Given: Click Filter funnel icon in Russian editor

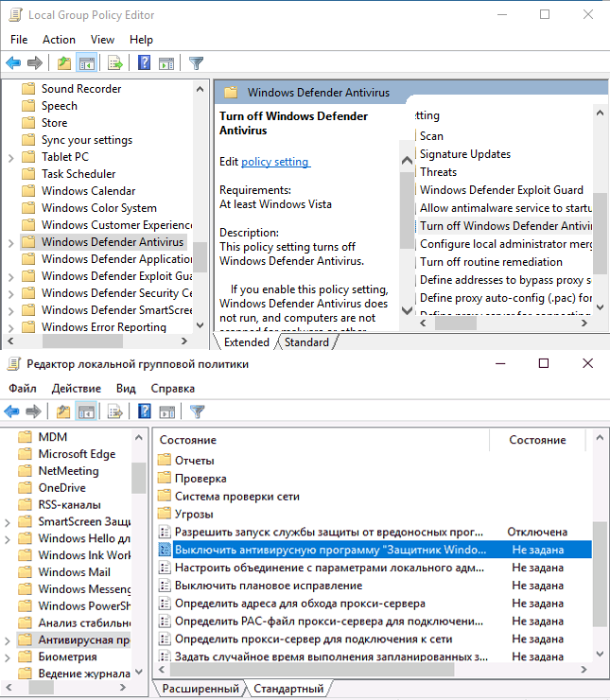Looking at the screenshot, I should (197, 411).
